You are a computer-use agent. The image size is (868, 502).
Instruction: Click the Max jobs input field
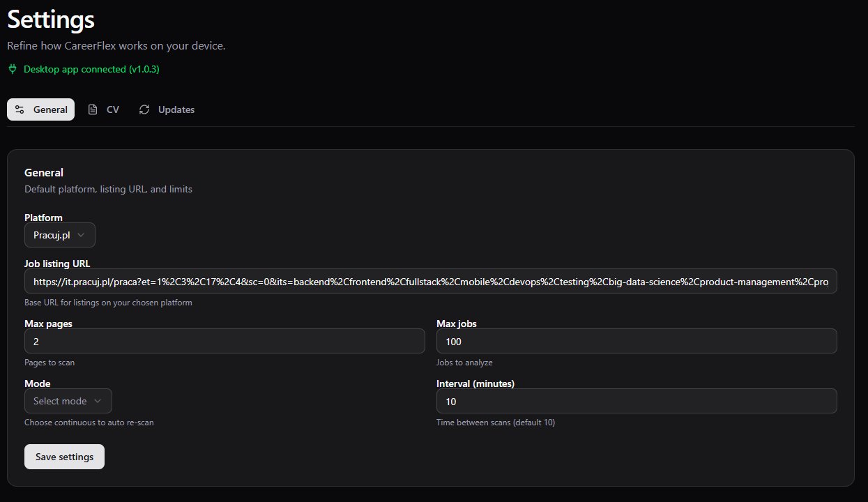[637, 341]
